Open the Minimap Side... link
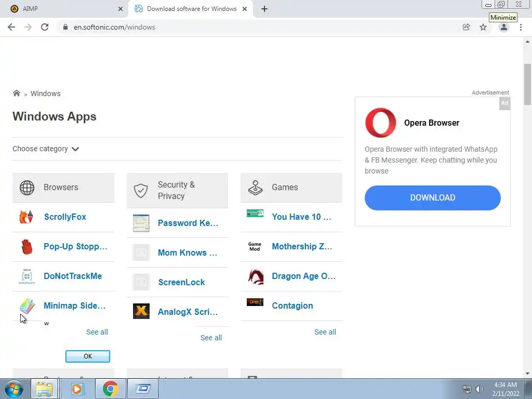 tap(75, 305)
